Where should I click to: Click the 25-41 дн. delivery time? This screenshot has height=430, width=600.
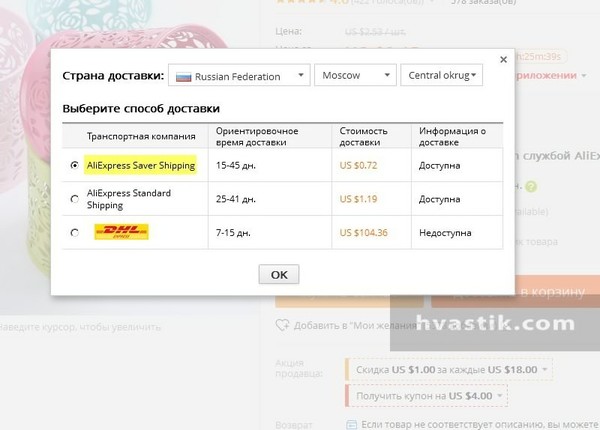[236, 199]
